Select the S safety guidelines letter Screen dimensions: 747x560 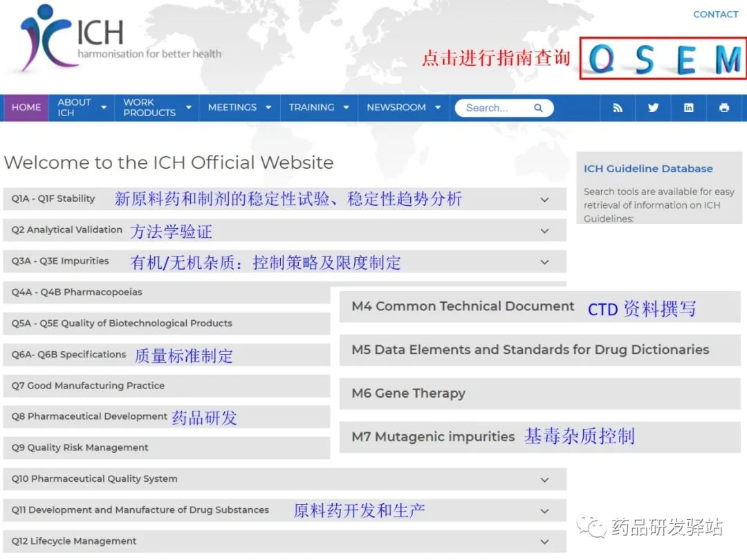click(x=645, y=60)
